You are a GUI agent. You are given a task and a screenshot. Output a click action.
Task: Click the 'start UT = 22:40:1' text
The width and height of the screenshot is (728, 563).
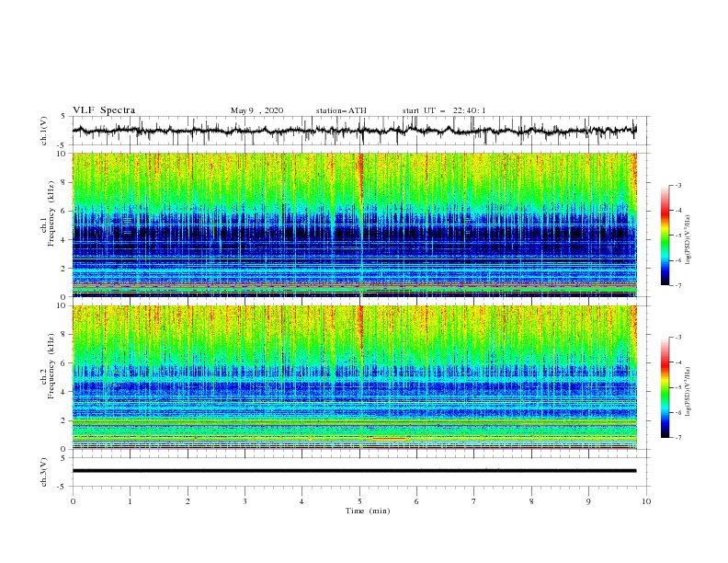(x=444, y=110)
